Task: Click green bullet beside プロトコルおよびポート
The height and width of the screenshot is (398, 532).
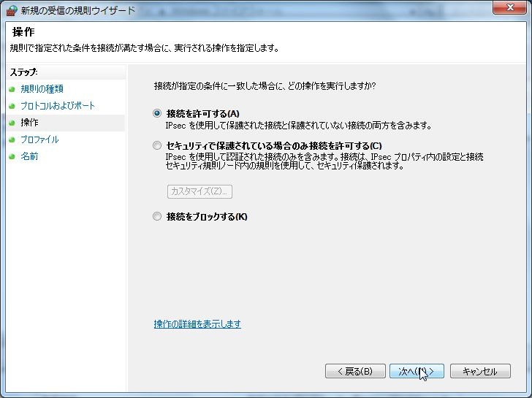Action: 12,106
